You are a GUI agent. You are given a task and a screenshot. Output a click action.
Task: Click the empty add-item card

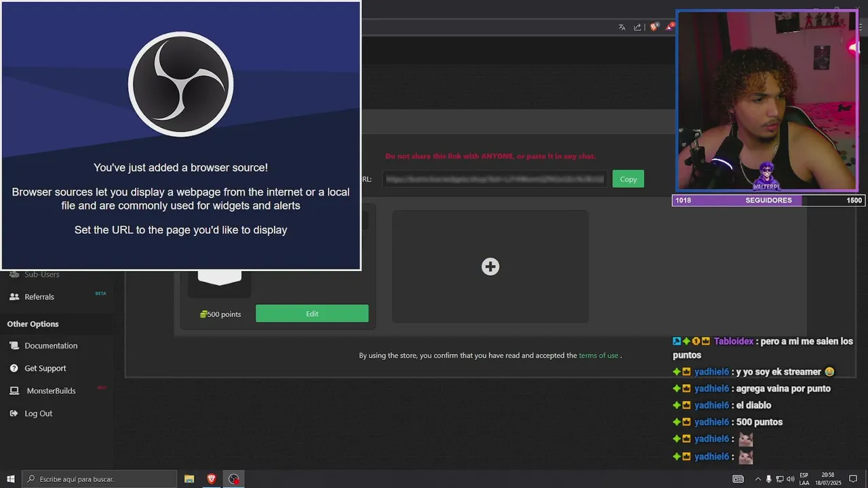(490, 266)
